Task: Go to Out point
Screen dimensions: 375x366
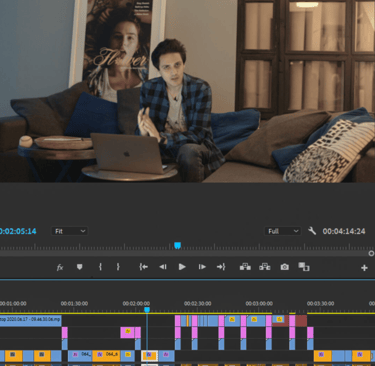Action: click(x=221, y=267)
